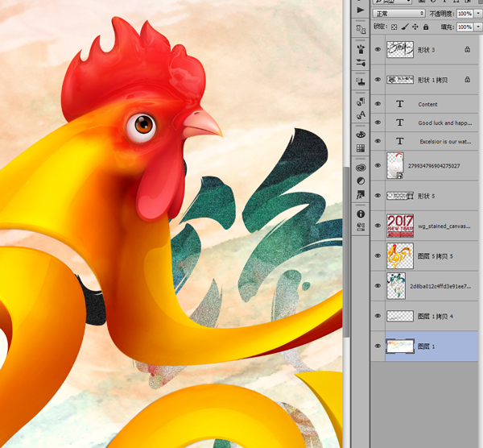
Task: Hide the selected 图层 1 layer
Action: pos(378,346)
